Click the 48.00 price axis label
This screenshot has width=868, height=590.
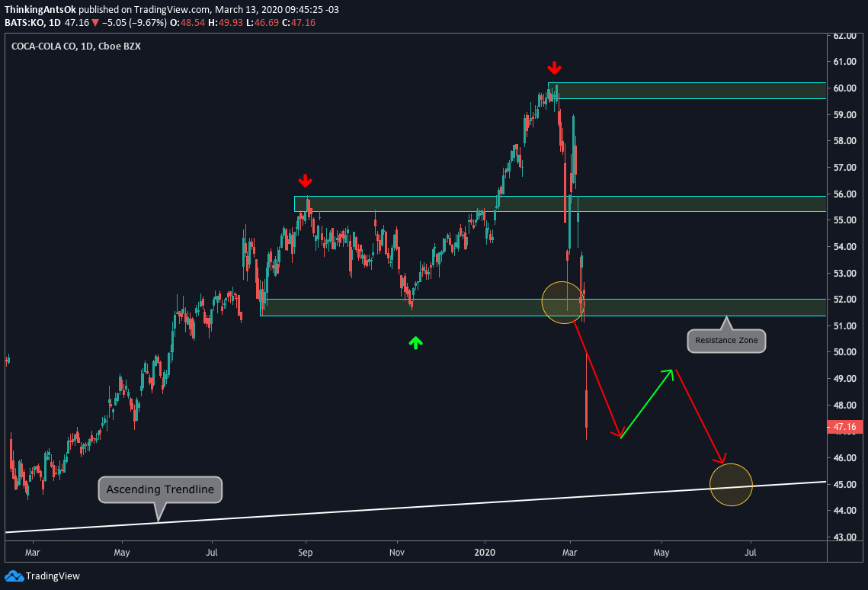(844, 405)
